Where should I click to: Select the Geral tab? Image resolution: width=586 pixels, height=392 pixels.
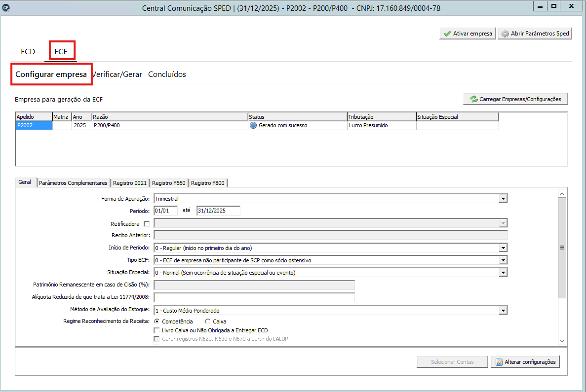point(25,182)
